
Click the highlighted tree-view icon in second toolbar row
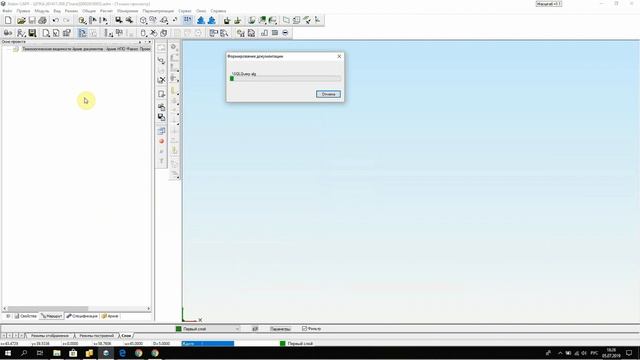click(82, 33)
